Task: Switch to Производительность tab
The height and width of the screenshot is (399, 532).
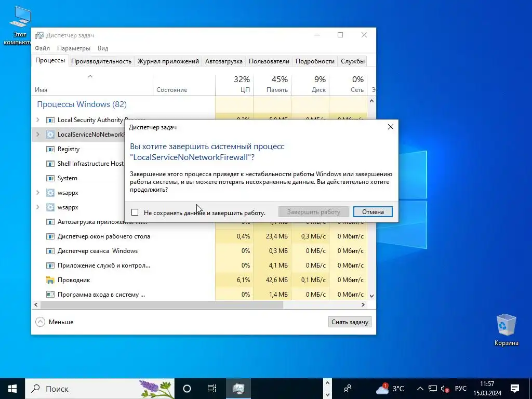Action: [x=101, y=61]
